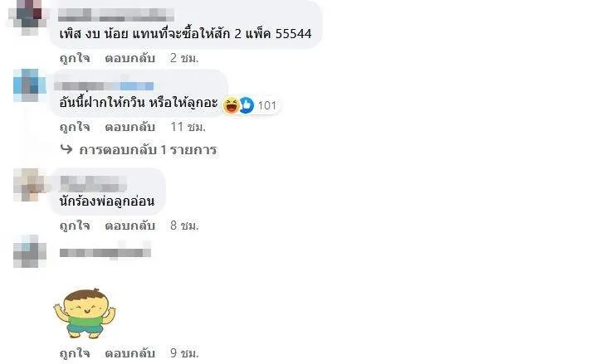Screen dimensions: 591x364
Task: Open the avatar of the sticker commenter
Action: [29, 251]
